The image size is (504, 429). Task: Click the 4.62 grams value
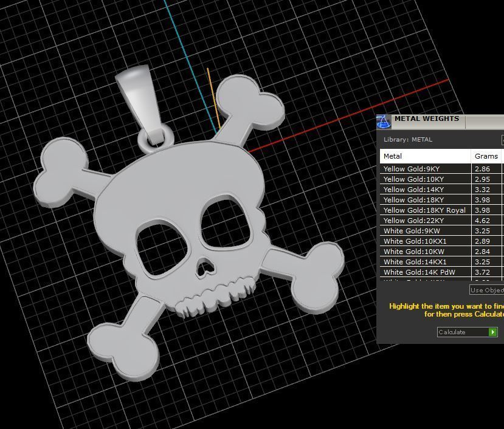pyautogui.click(x=483, y=221)
